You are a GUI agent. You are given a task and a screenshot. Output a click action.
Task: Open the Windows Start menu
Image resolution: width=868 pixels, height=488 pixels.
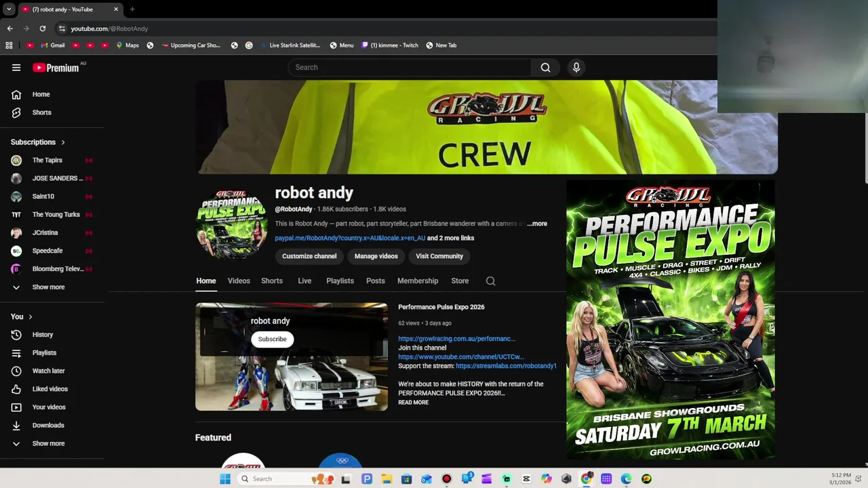point(225,479)
